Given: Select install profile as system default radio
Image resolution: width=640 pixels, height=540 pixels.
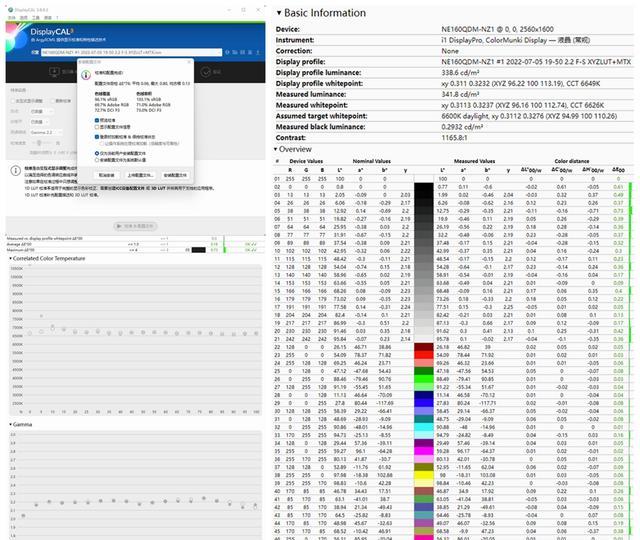Looking at the screenshot, I should pos(97,160).
